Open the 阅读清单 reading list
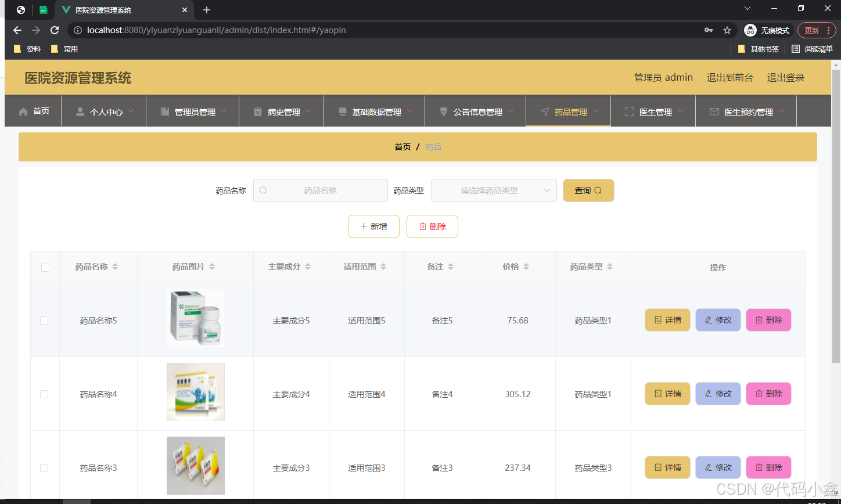The width and height of the screenshot is (841, 504). (x=812, y=49)
